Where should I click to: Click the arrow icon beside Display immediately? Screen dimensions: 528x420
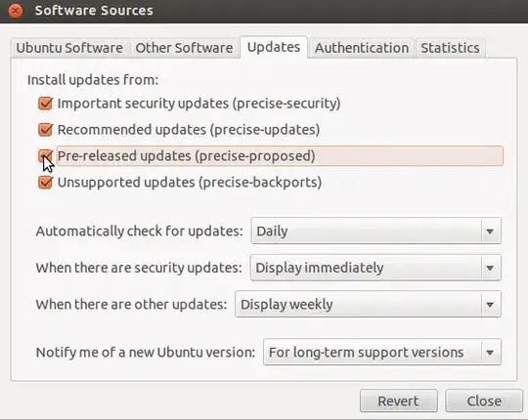[x=490, y=268]
